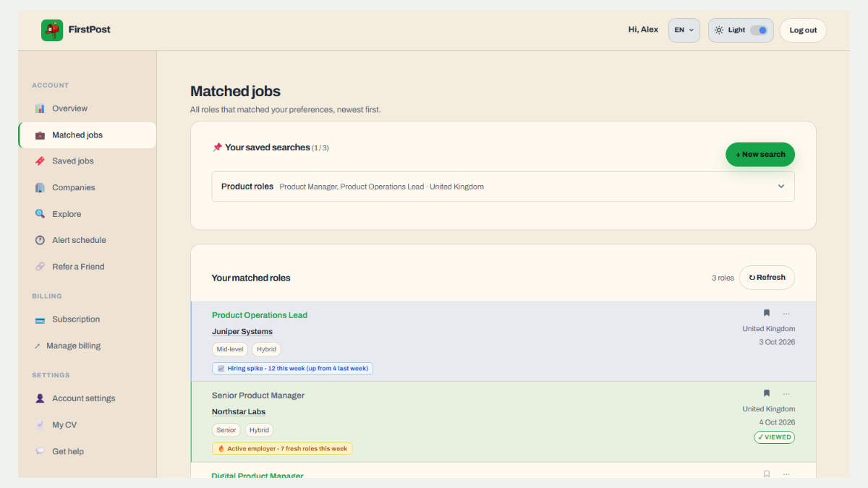
Task: Bookmark the Product Operations Lead role
Action: (x=767, y=314)
